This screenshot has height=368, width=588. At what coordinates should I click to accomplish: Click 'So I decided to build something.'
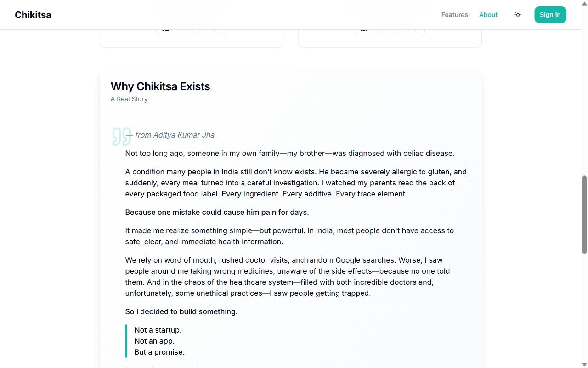(x=181, y=311)
